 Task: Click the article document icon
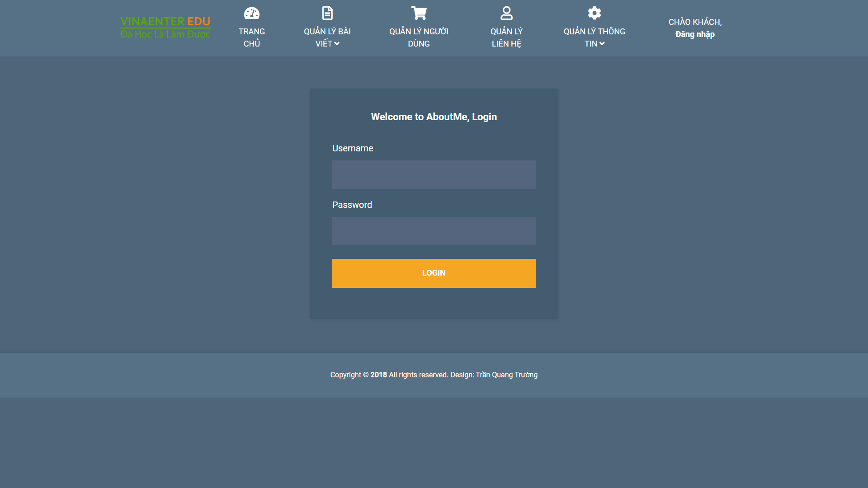327,13
